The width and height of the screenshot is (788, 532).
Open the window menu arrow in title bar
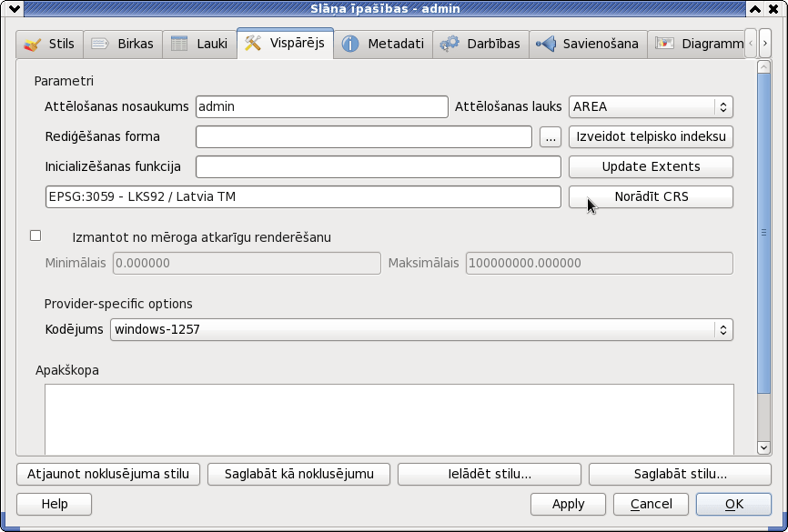point(15,8)
